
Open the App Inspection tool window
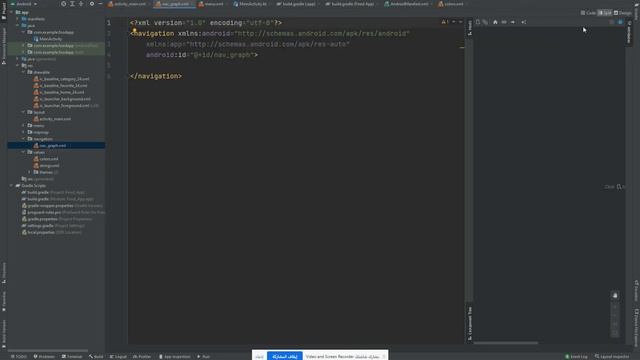[x=175, y=356]
